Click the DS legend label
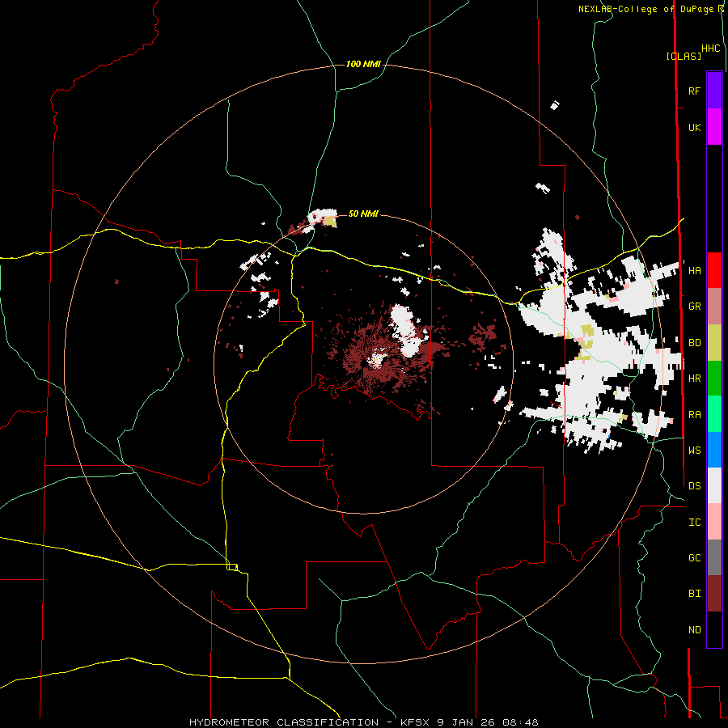728x728 pixels. (694, 486)
